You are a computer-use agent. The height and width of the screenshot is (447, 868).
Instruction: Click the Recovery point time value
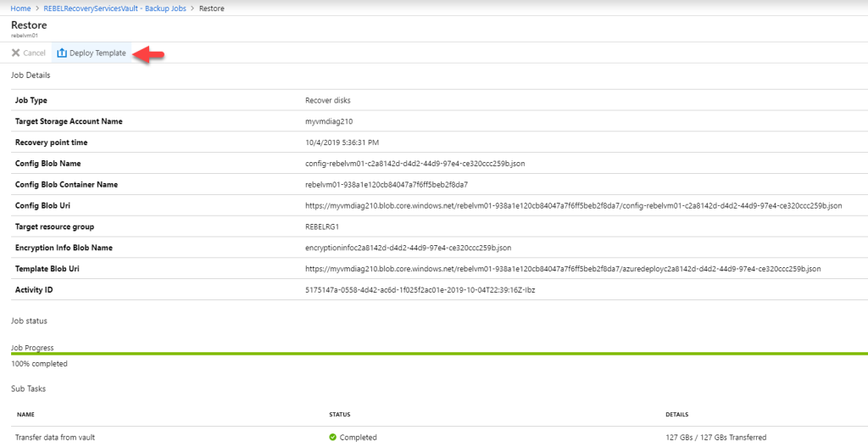tap(342, 142)
